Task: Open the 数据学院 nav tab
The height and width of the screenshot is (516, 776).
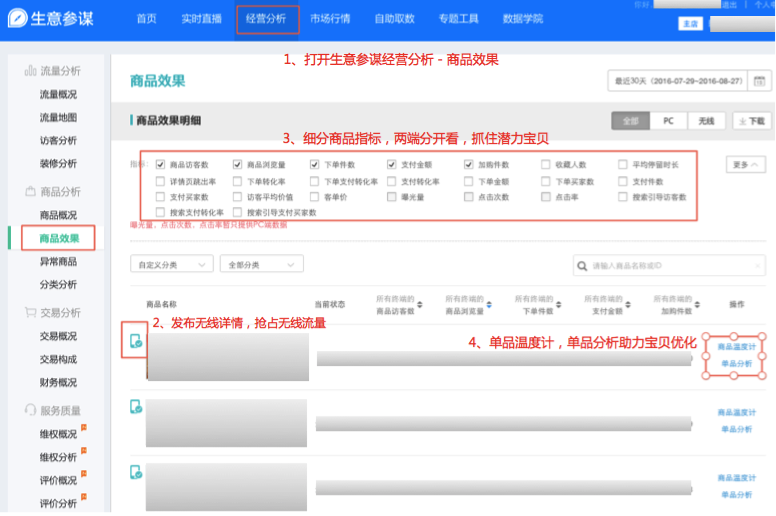Action: coord(523,19)
